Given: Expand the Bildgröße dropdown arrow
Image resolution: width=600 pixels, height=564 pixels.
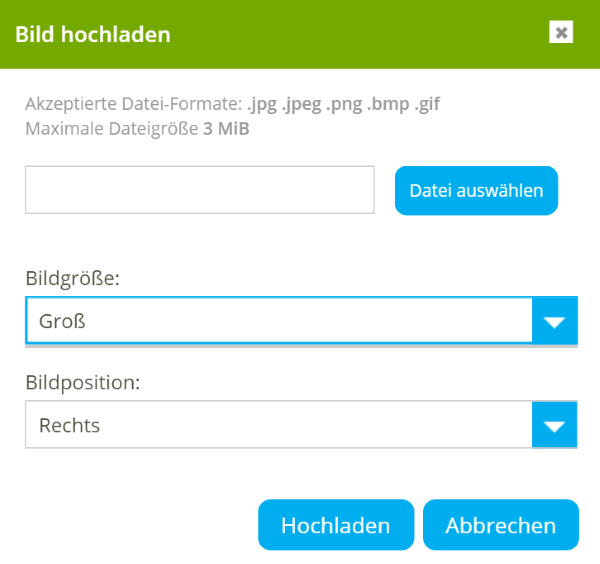Looking at the screenshot, I should 555,321.
